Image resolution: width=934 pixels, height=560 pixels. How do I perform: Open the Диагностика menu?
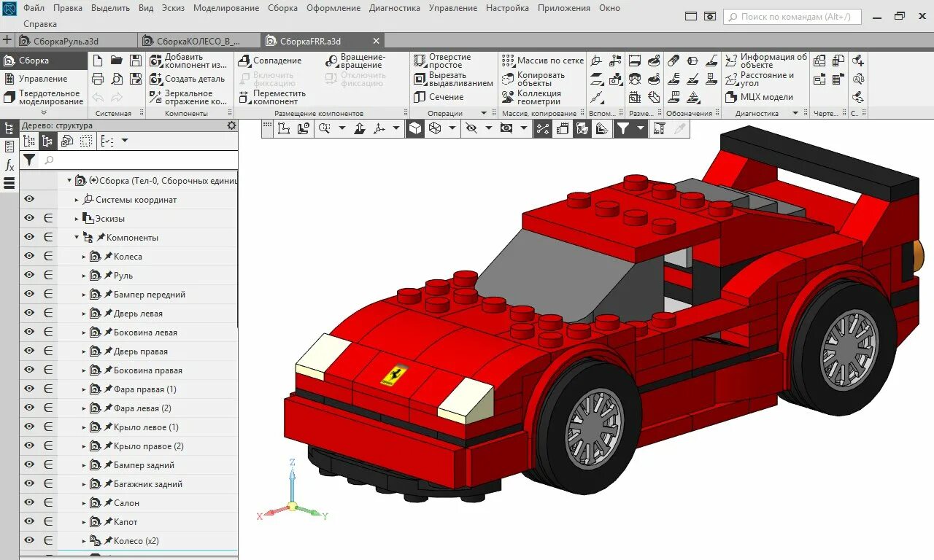pyautogui.click(x=395, y=8)
